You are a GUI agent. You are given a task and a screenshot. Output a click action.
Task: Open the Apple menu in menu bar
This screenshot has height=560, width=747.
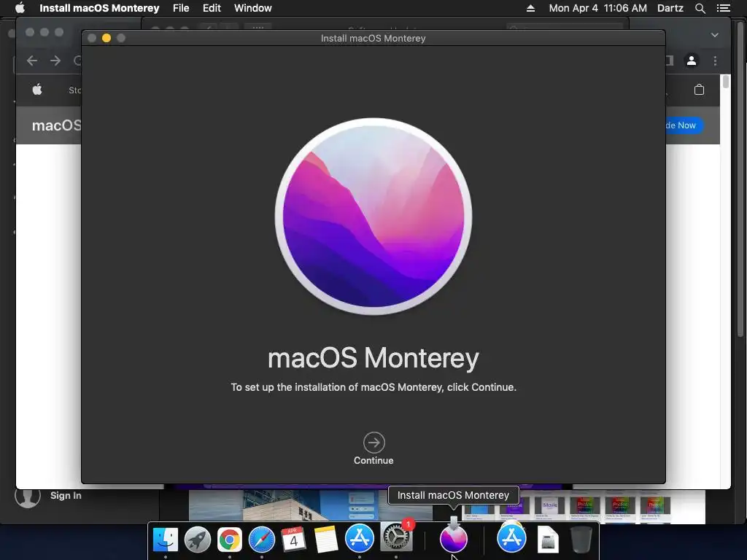point(20,8)
